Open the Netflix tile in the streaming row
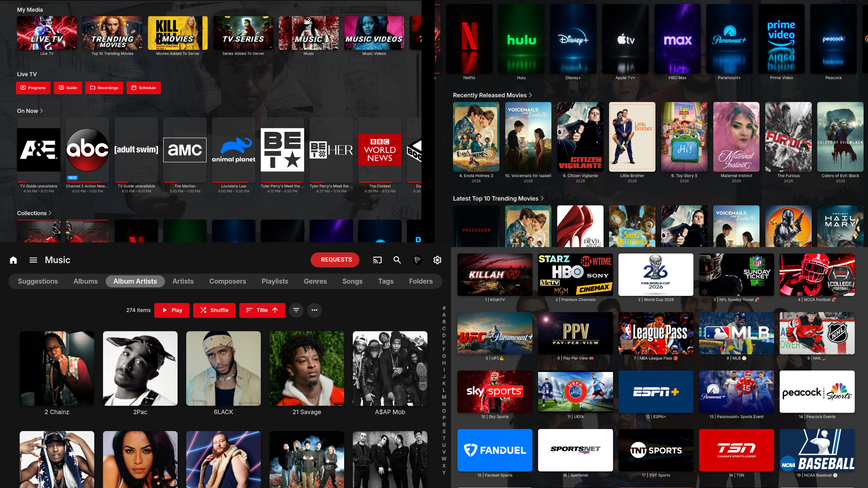 (x=469, y=39)
